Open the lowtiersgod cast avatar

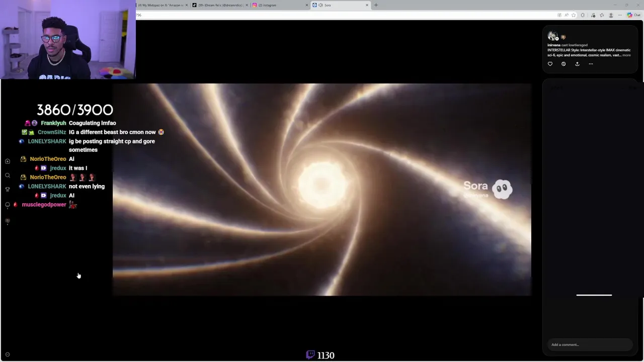pyautogui.click(x=563, y=37)
